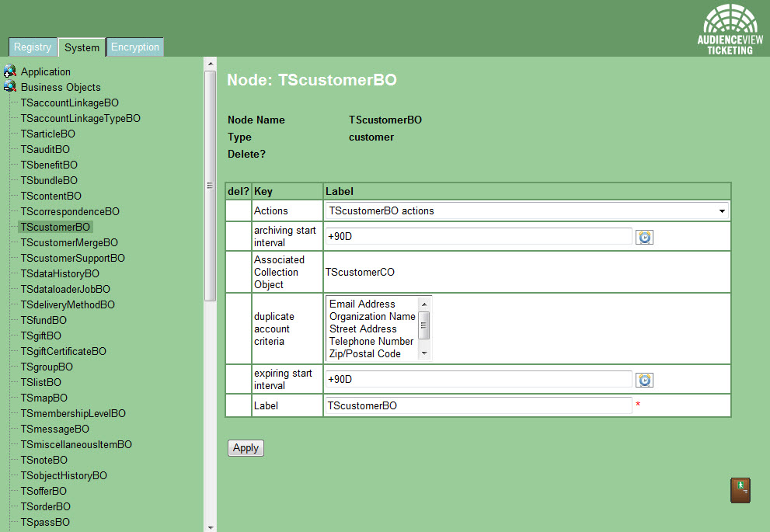Open TSmapBO in the tree
The height and width of the screenshot is (532, 770).
pos(44,398)
